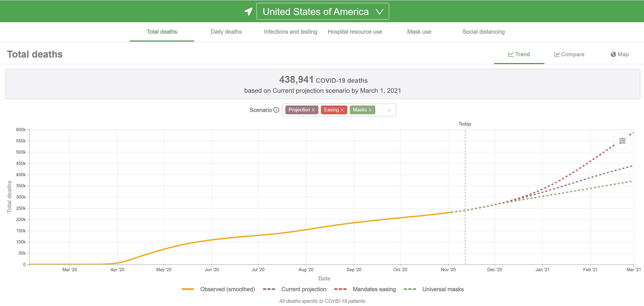Expand the Scenario selector dropdown arrow
Viewport: 644px width, 306px height.
(x=389, y=110)
